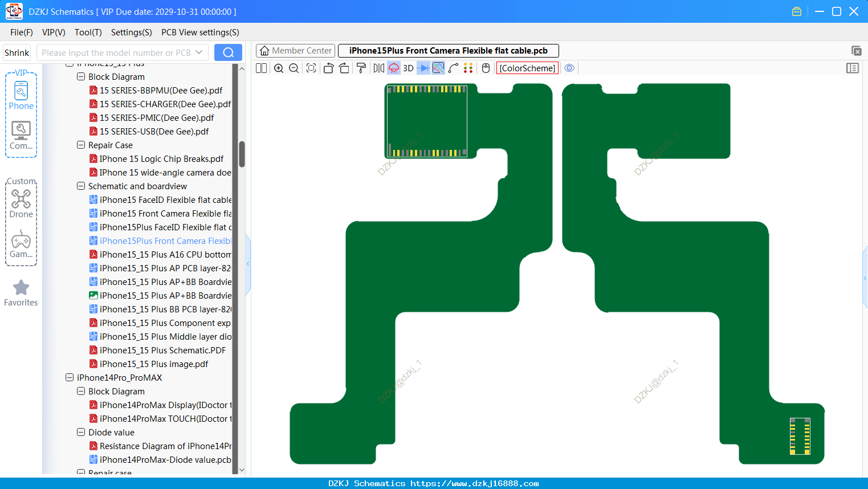This screenshot has width=868, height=489.
Task: Click the zoom out magnifier icon
Action: coord(294,68)
